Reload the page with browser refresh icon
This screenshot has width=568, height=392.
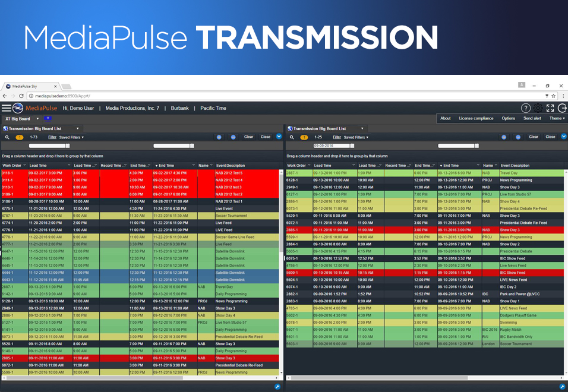[x=21, y=96]
